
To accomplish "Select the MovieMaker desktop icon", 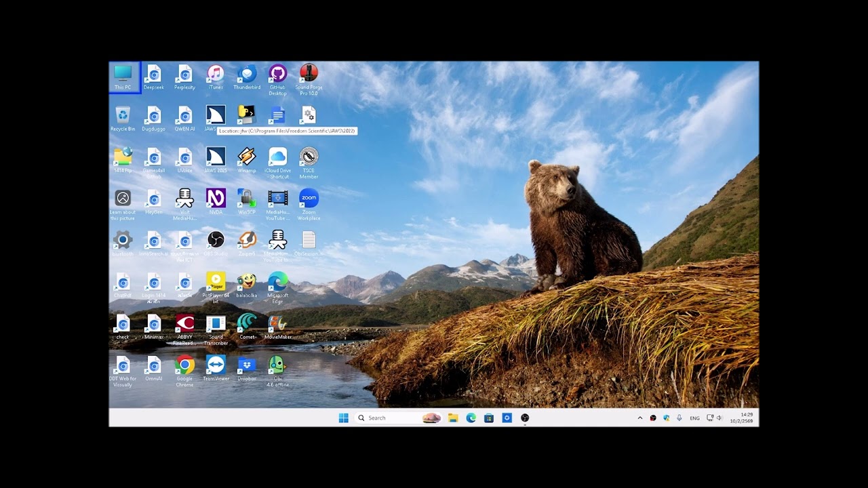I will (x=277, y=326).
